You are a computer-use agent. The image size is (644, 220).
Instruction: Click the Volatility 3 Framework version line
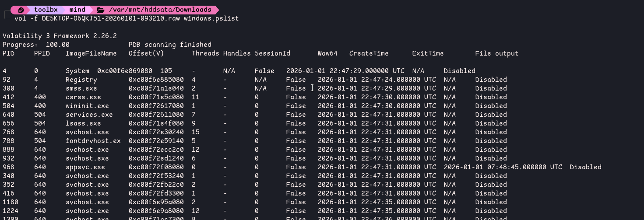pos(60,36)
